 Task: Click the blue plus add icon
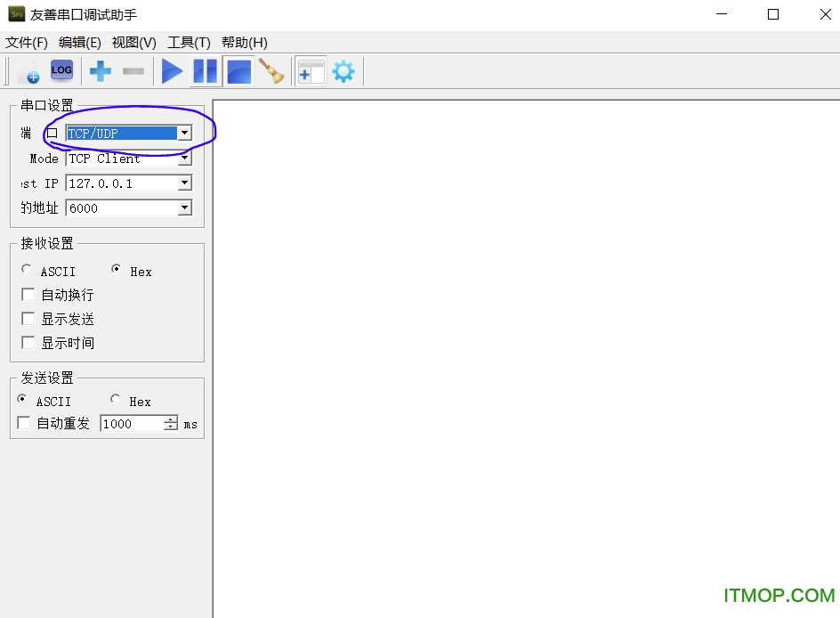101,71
